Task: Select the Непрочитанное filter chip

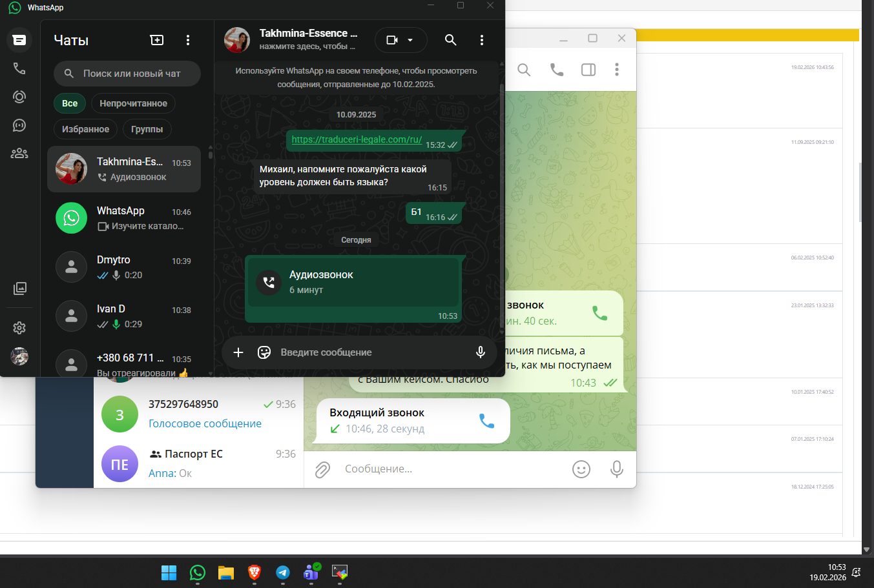Action: click(133, 103)
